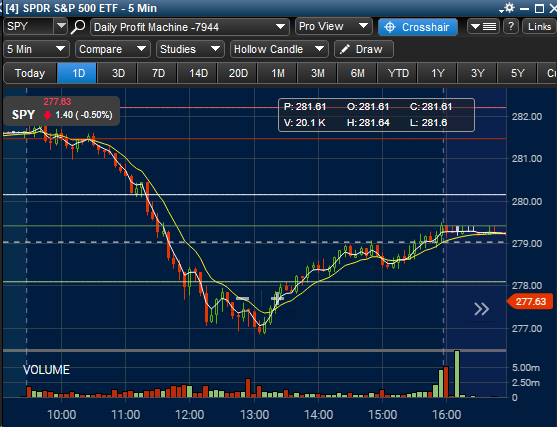Image resolution: width=557 pixels, height=427 pixels.
Task: Select the 5Y range tab
Action: [x=517, y=73]
